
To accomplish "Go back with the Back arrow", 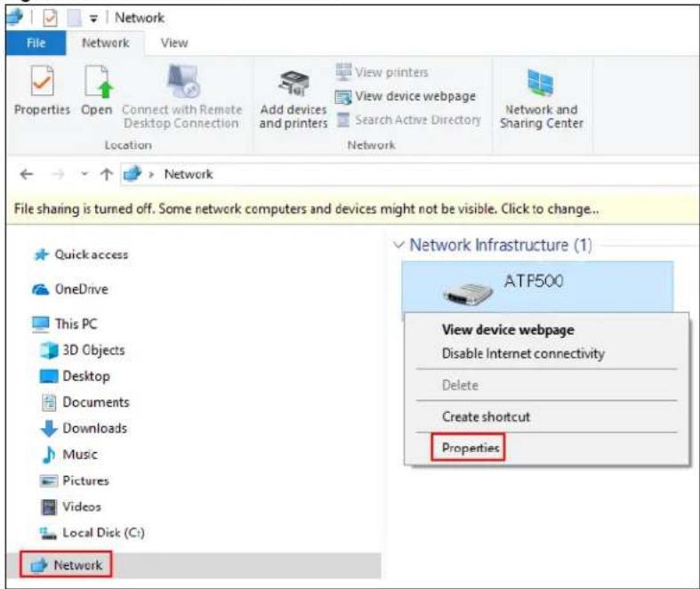I will point(27,174).
